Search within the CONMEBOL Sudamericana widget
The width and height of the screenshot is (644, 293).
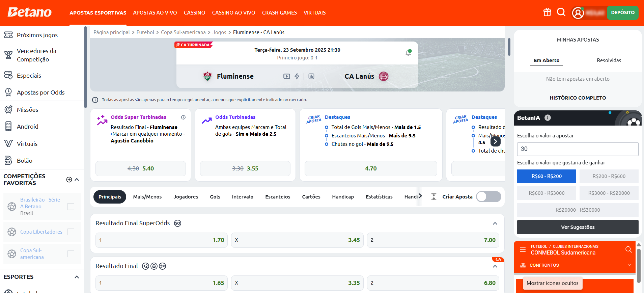click(628, 249)
